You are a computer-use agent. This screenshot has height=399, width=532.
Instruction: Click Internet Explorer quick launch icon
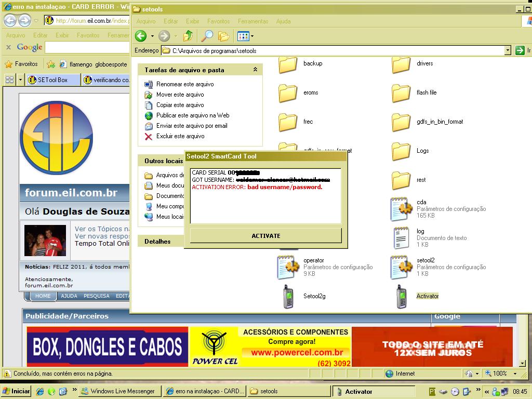40,392
